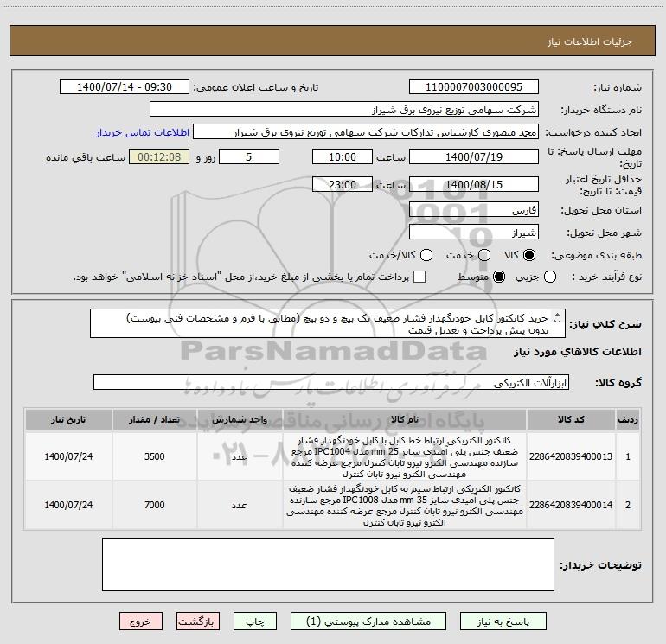
Task: Click product code 2286420839400014
Action: pos(571,505)
